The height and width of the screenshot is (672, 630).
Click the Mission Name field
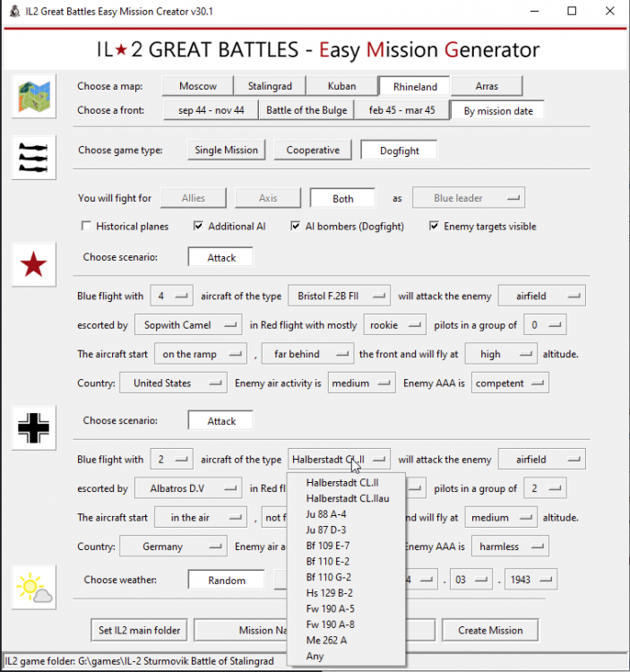tap(240, 630)
